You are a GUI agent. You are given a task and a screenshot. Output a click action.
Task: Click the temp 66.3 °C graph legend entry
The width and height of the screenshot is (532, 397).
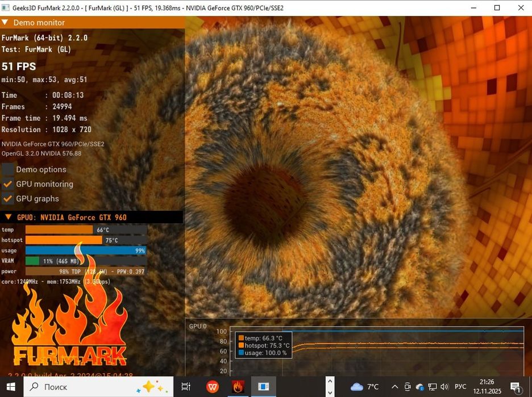coord(260,338)
